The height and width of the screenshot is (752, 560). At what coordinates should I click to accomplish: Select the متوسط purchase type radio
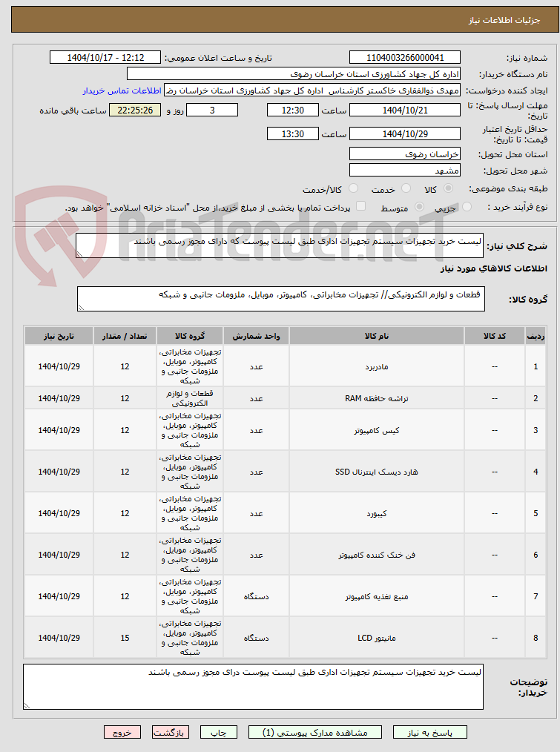point(419,207)
